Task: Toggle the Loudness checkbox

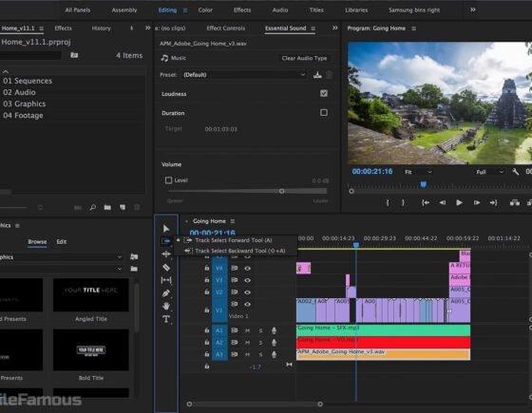Action: pos(324,93)
